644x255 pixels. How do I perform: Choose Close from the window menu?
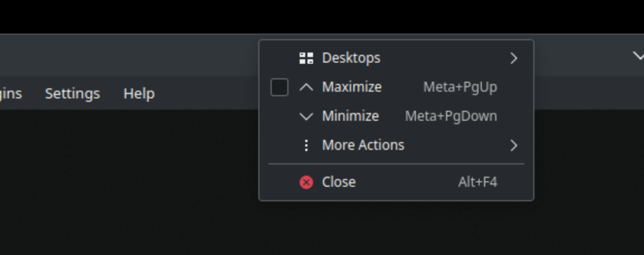point(396,182)
